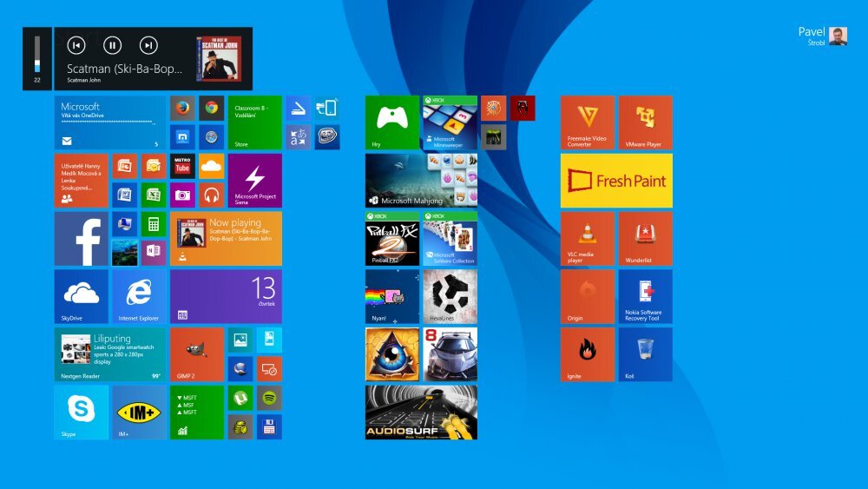Viewport: 868px width, 489px height.
Task: Open Maxthon browser tile
Action: tap(182, 136)
